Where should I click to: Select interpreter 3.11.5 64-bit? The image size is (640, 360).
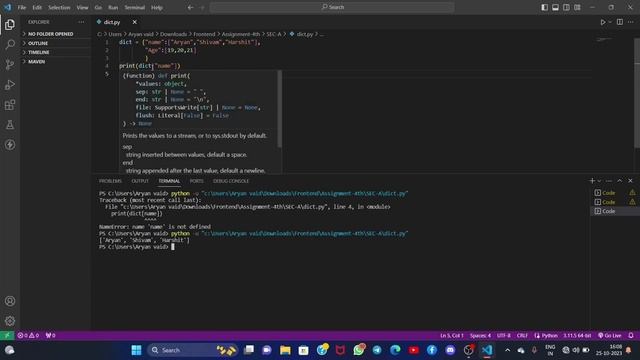click(577, 336)
